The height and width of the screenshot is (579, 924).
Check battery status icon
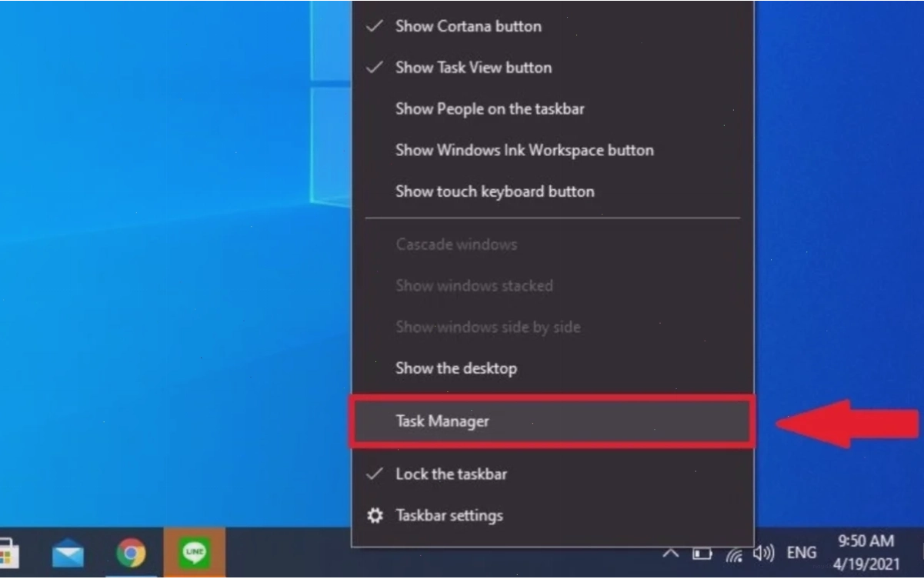702,554
